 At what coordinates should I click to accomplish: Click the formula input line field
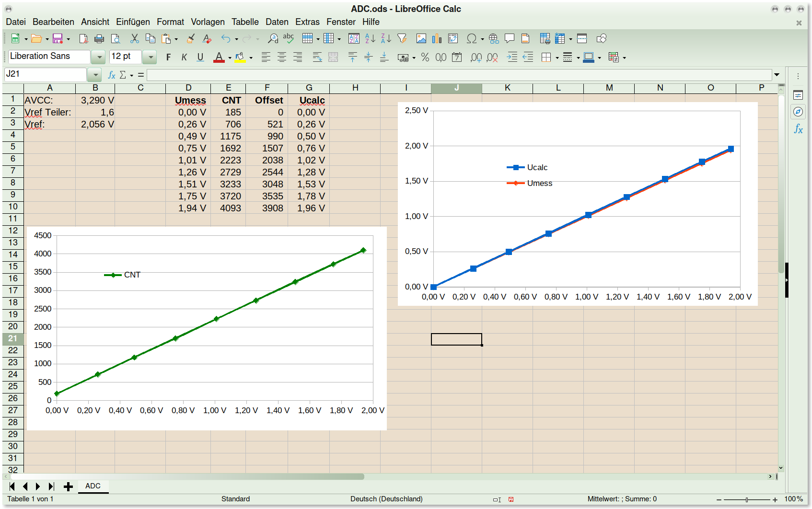point(459,75)
